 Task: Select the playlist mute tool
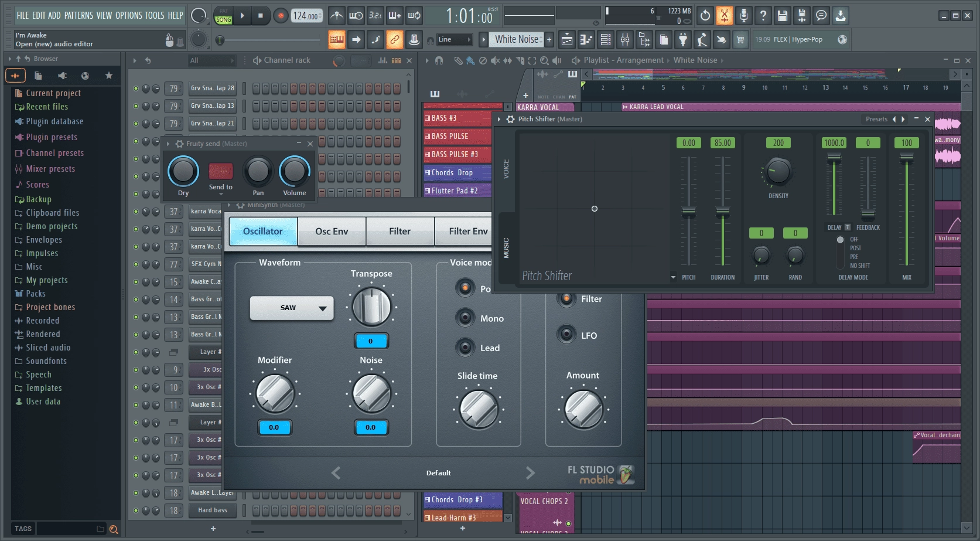coord(495,60)
